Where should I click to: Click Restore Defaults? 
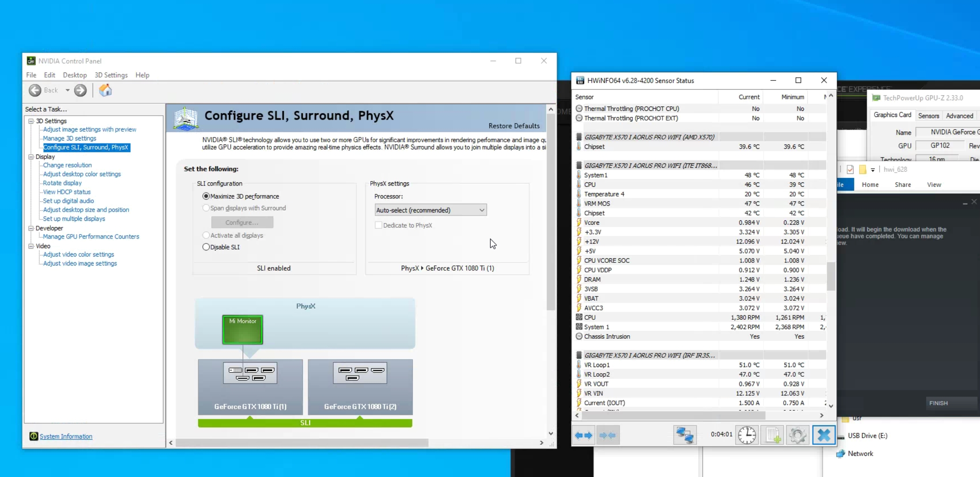coord(514,126)
